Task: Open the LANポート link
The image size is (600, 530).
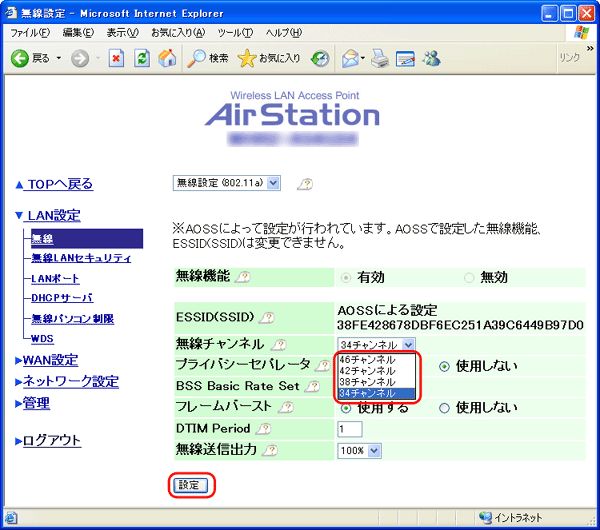Action: click(x=55, y=279)
